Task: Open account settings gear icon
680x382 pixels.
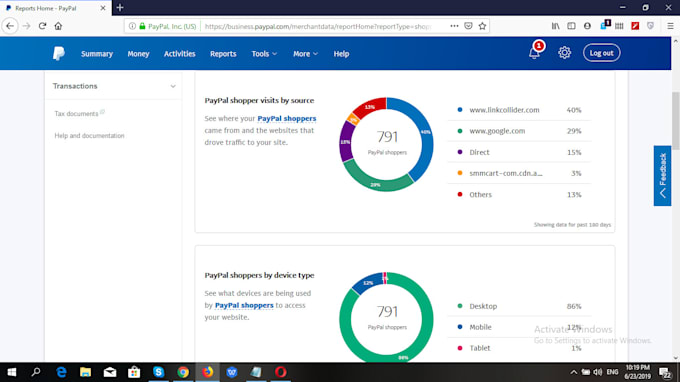Action: click(564, 53)
